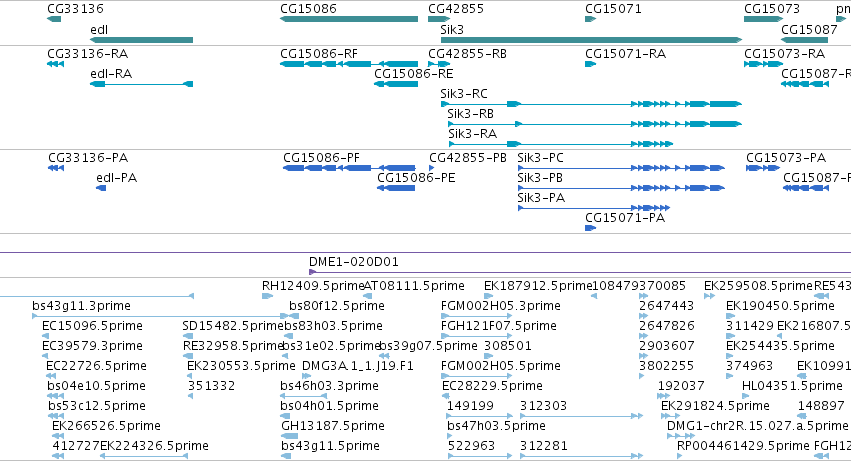This screenshot has height=461, width=851.
Task: Click the CG15086-RE transcript label
Action: (x=414, y=73)
